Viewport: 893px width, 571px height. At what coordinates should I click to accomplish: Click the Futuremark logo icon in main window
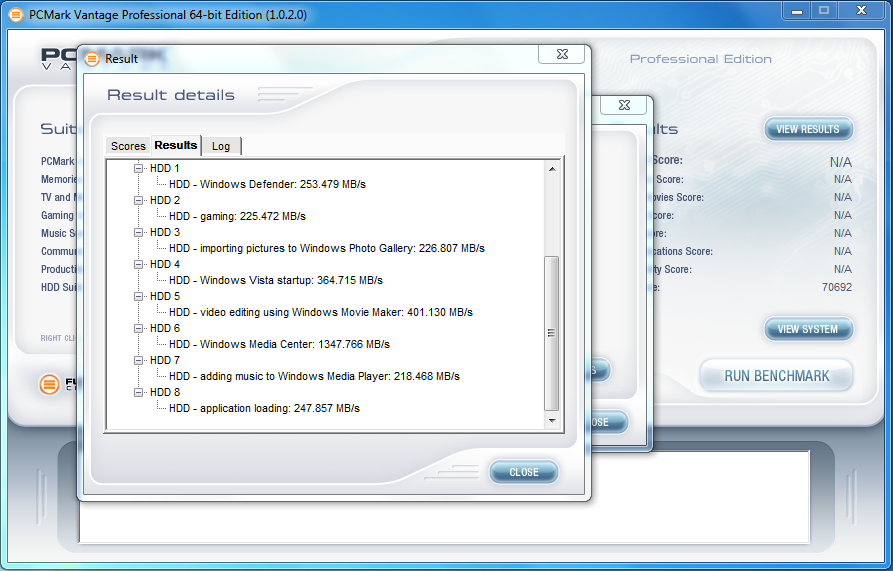coord(50,384)
